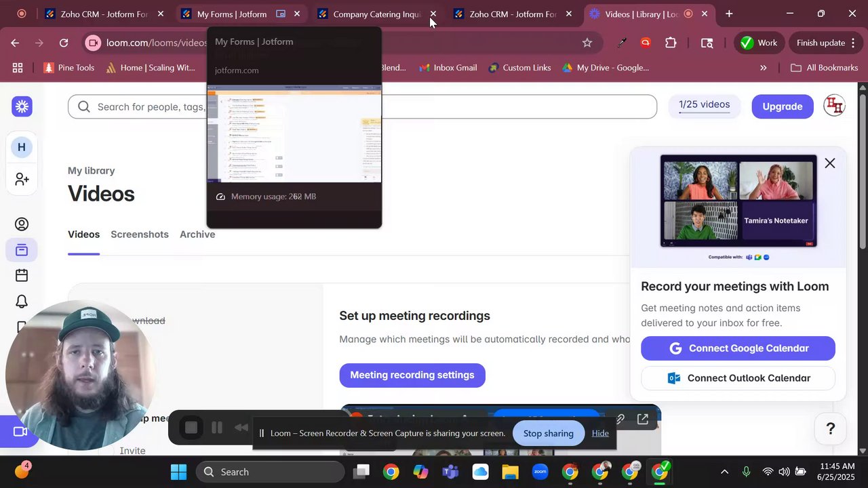Select the invite people sidebar icon
Viewport: 868px width, 488px height.
[22, 179]
